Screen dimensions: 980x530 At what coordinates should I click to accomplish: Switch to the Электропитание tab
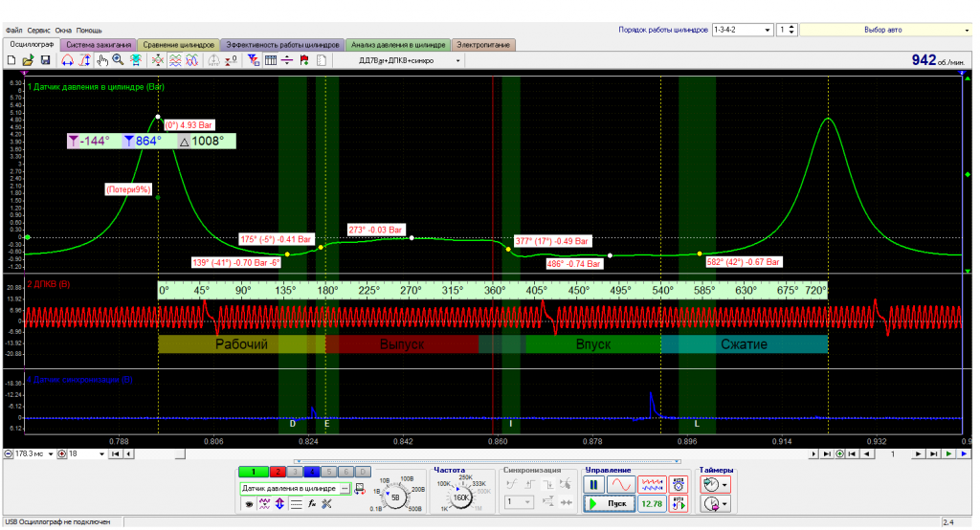click(483, 45)
